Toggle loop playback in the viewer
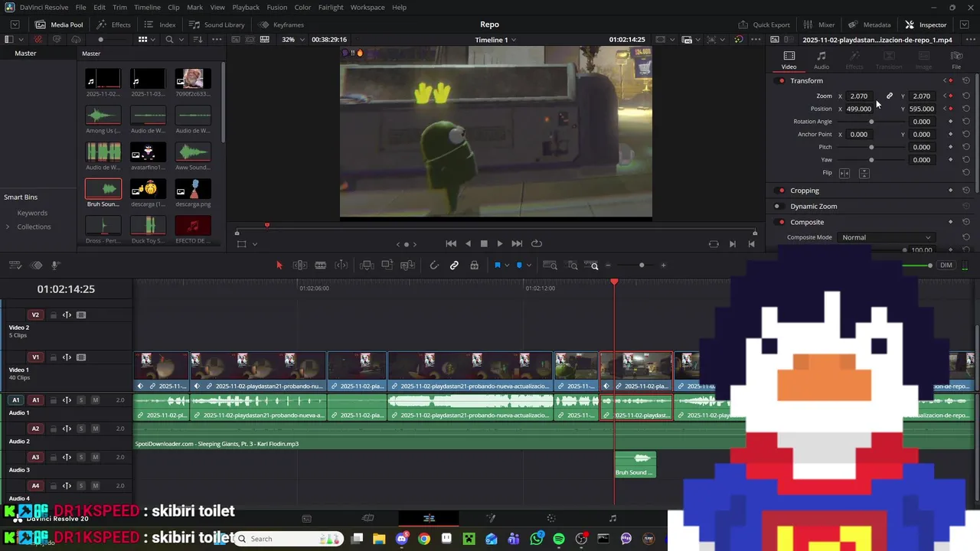The image size is (980, 551). (x=537, y=243)
